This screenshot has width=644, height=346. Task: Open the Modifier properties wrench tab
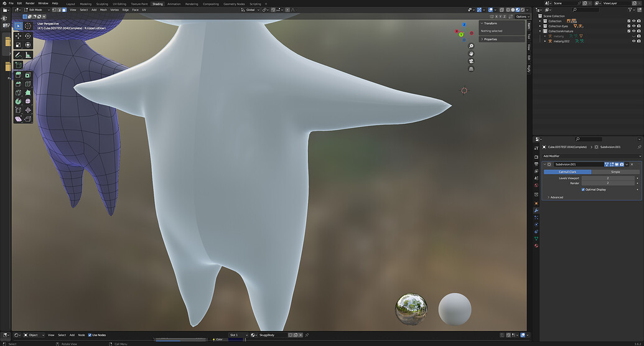coord(536,210)
